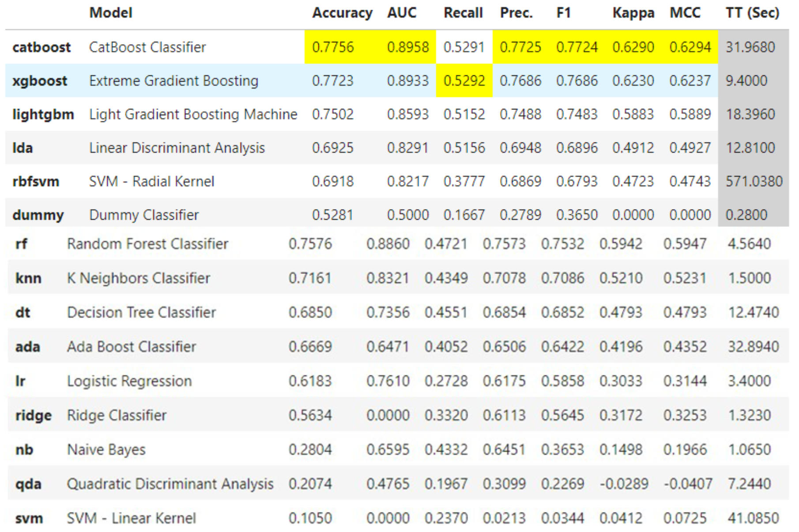The image size is (799, 532).
Task: Click the rbfsvm training time 571.0380
Action: coord(754,181)
